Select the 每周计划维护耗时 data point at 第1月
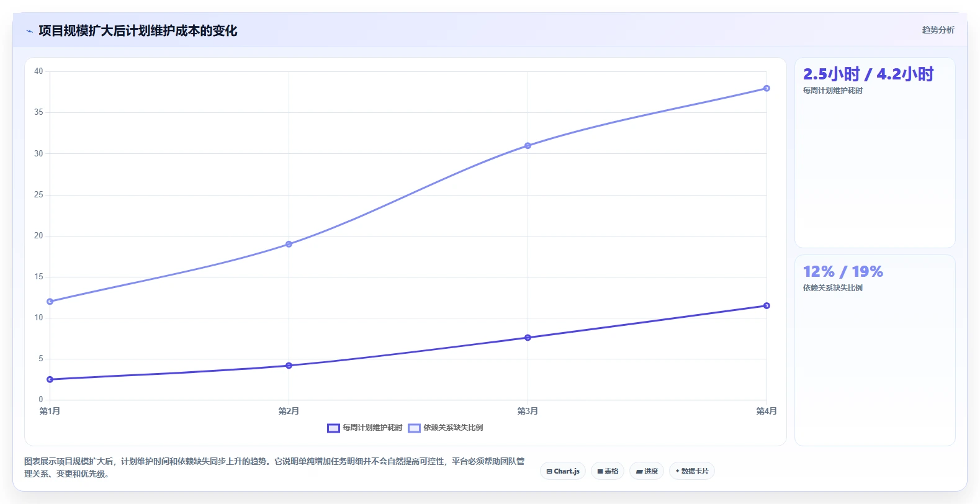Viewport: 980px width, 504px height. pos(50,379)
